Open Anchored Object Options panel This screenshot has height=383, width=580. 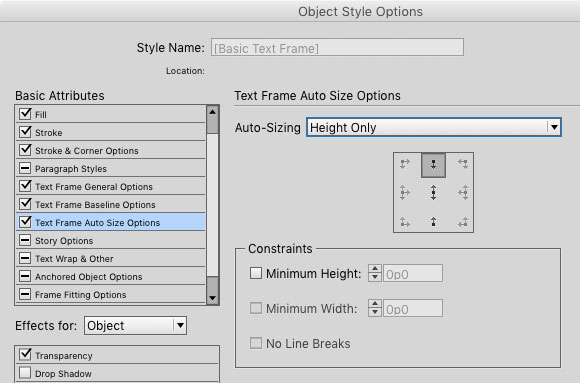pyautogui.click(x=111, y=276)
